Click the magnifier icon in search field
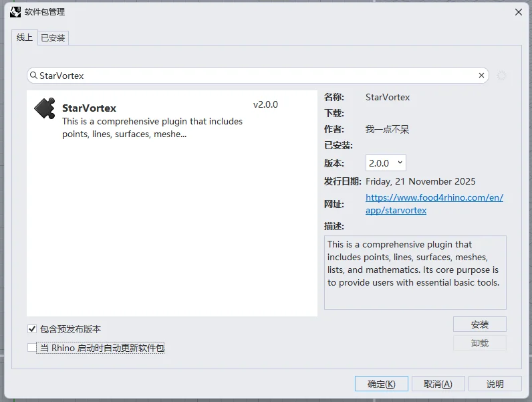Viewport: 532px width, 402px height. point(33,76)
